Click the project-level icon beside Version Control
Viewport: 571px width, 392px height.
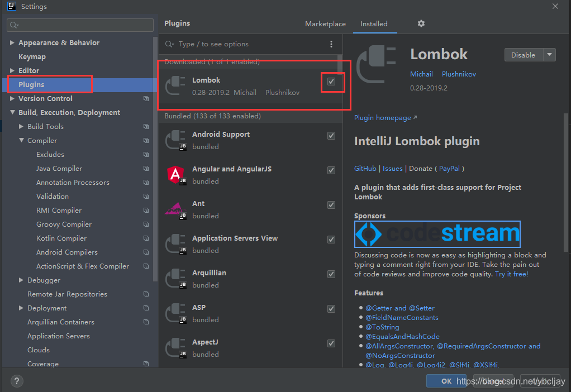click(x=146, y=99)
